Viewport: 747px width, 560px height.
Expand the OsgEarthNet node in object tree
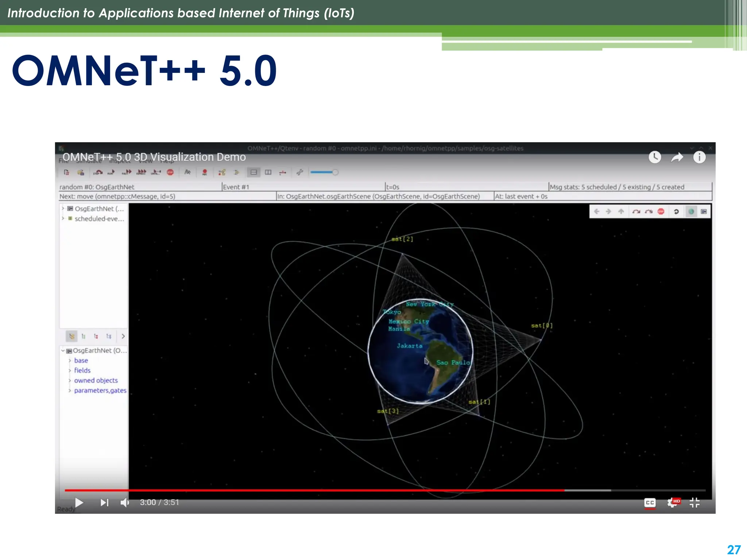[63, 209]
